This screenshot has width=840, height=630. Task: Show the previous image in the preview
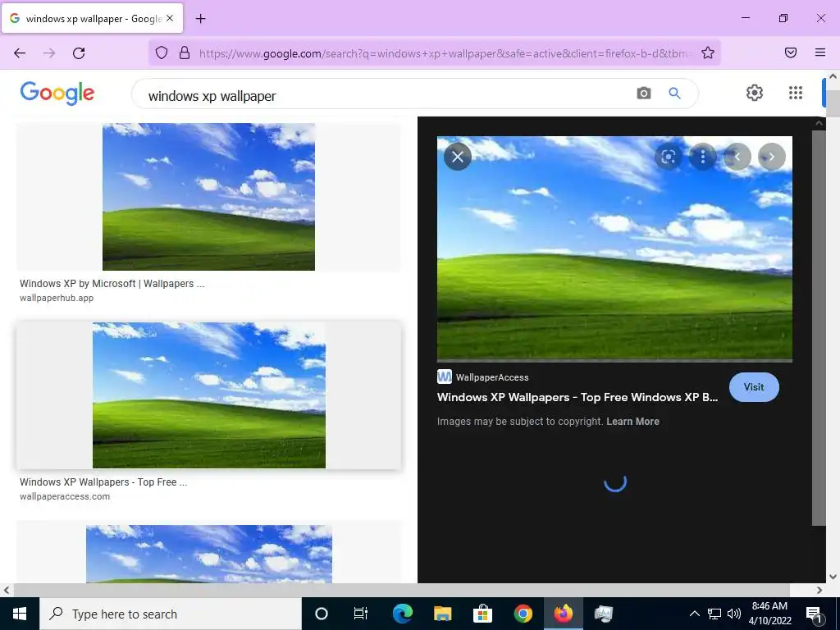tap(737, 157)
